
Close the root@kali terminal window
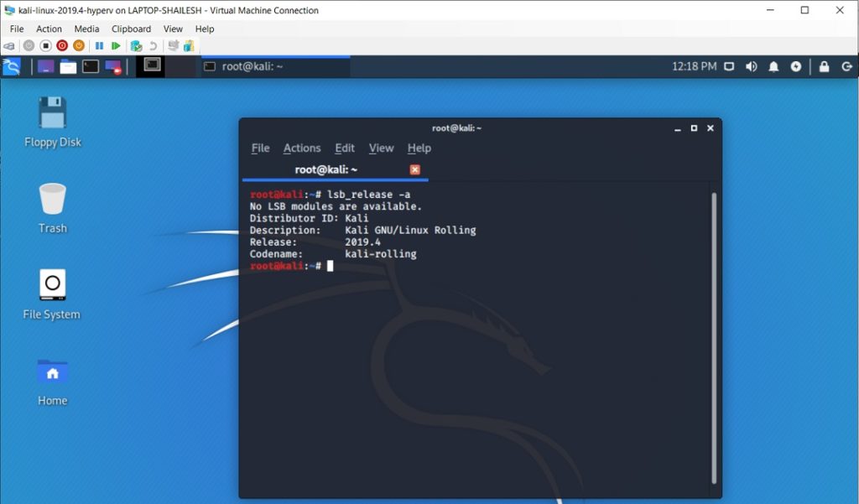(x=711, y=128)
